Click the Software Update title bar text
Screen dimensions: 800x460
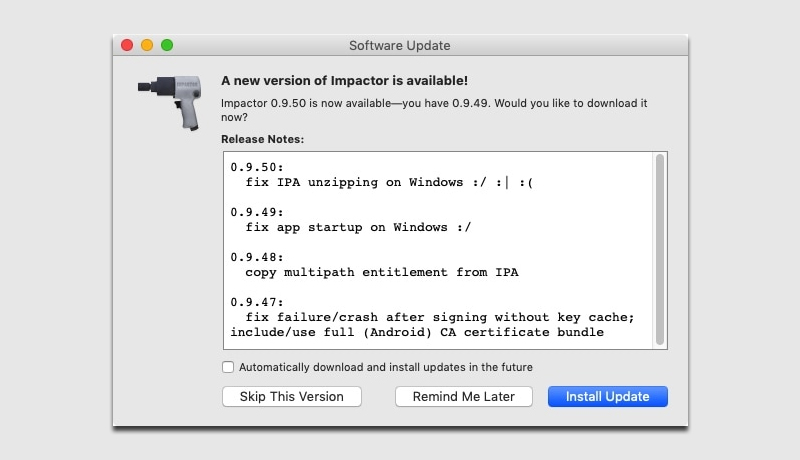[399, 46]
